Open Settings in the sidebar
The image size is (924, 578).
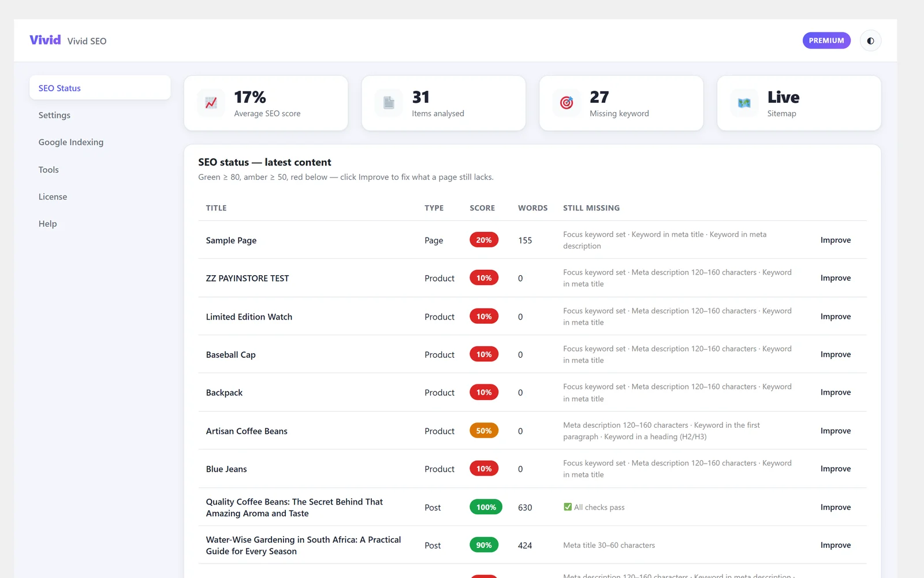[x=100, y=115]
